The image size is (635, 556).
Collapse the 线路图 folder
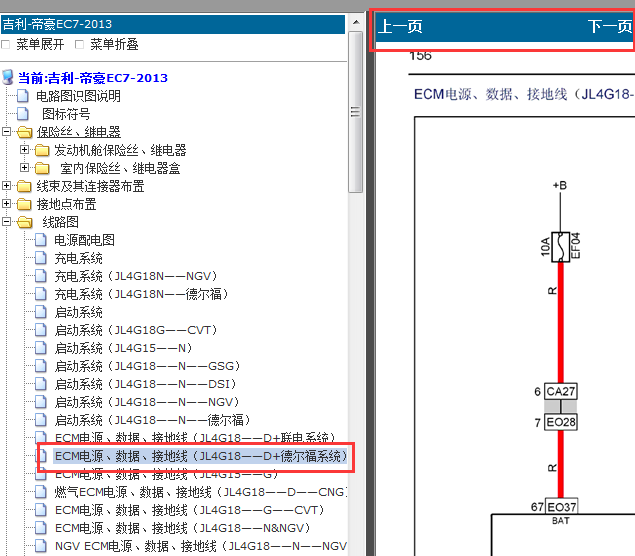6,222
